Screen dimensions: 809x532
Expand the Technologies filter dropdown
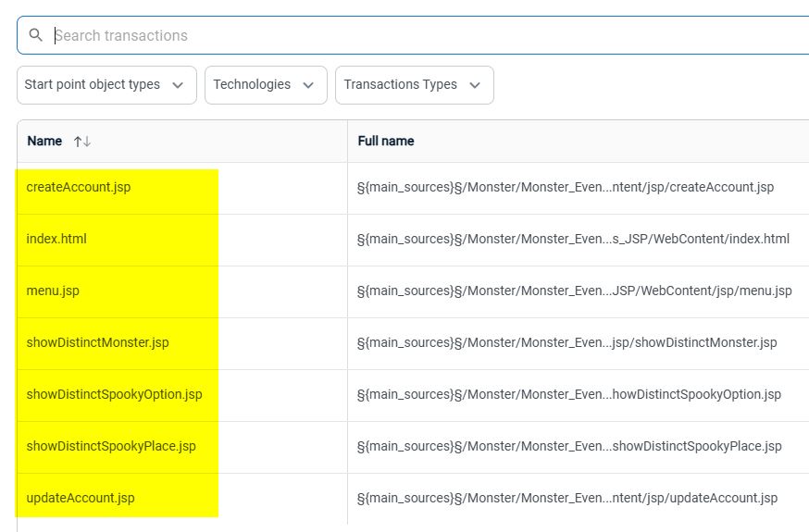266,84
